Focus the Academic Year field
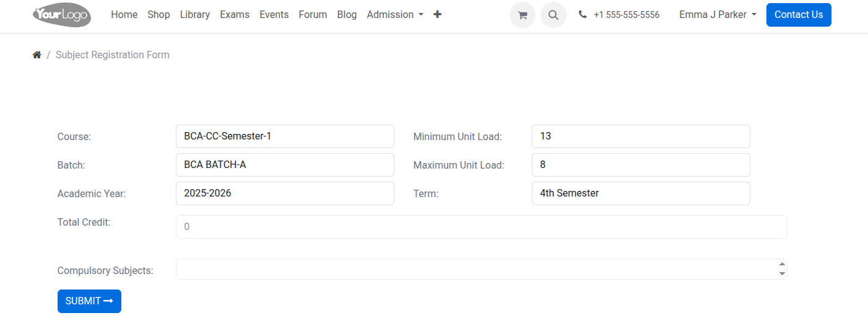 pyautogui.click(x=285, y=193)
